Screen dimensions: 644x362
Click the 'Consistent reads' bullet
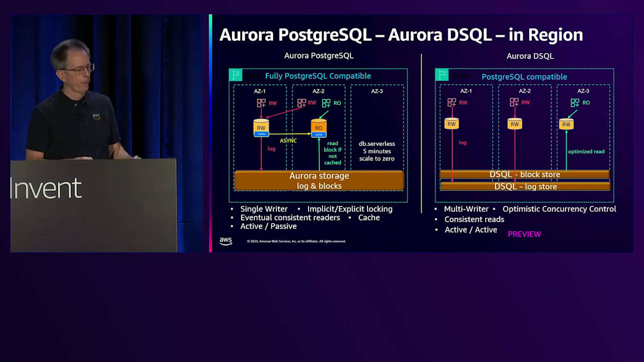(x=474, y=219)
